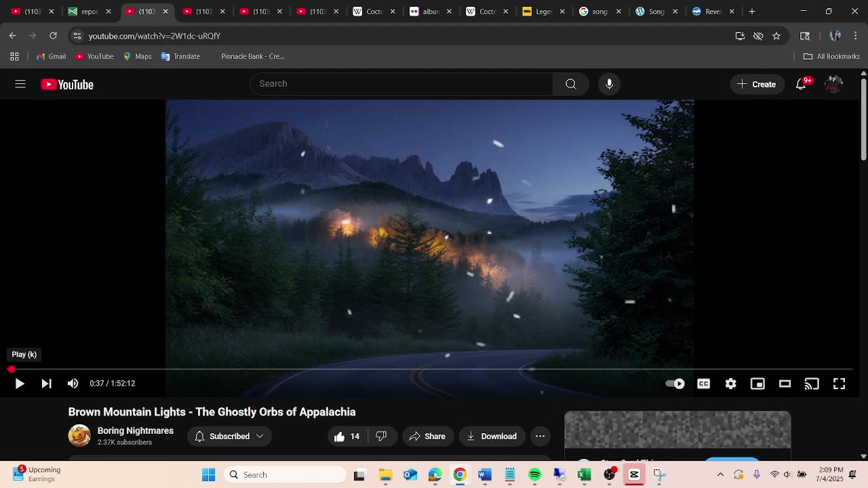
Task: Switch to the song Google tab
Action: point(599,12)
